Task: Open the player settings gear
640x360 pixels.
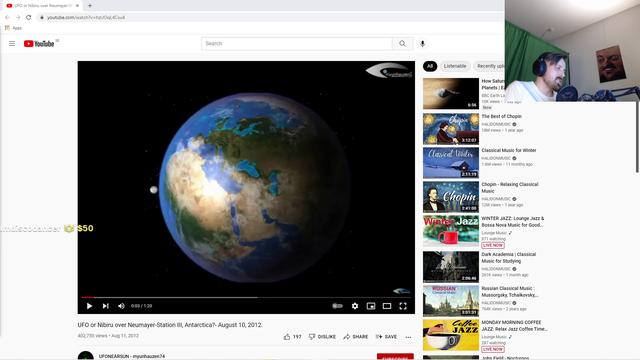Action: coord(355,306)
